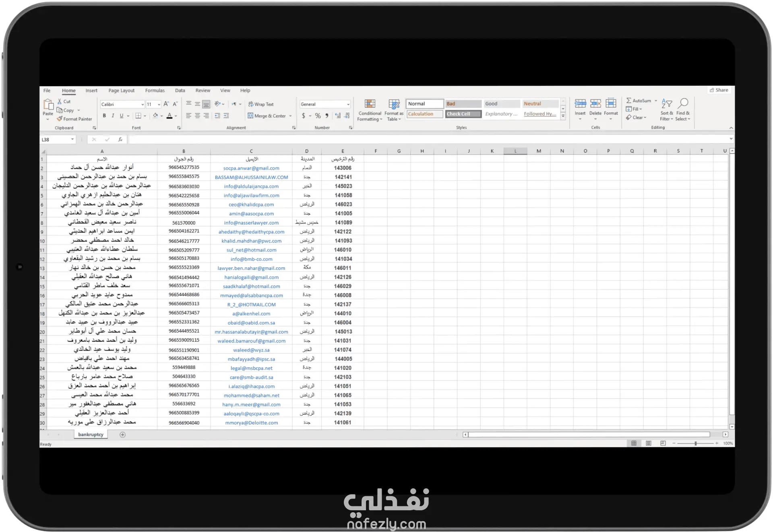Click the Format Painter brush icon

pyautogui.click(x=60, y=119)
